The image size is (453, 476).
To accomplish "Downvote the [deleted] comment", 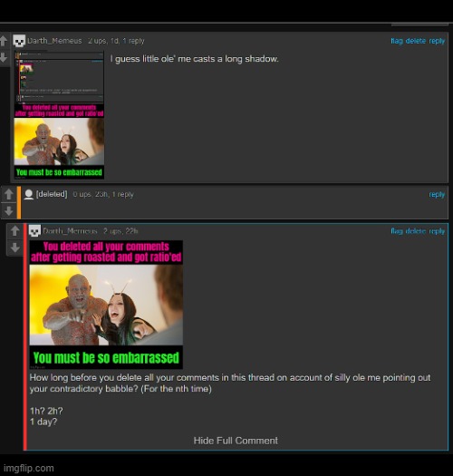I will coord(9,210).
